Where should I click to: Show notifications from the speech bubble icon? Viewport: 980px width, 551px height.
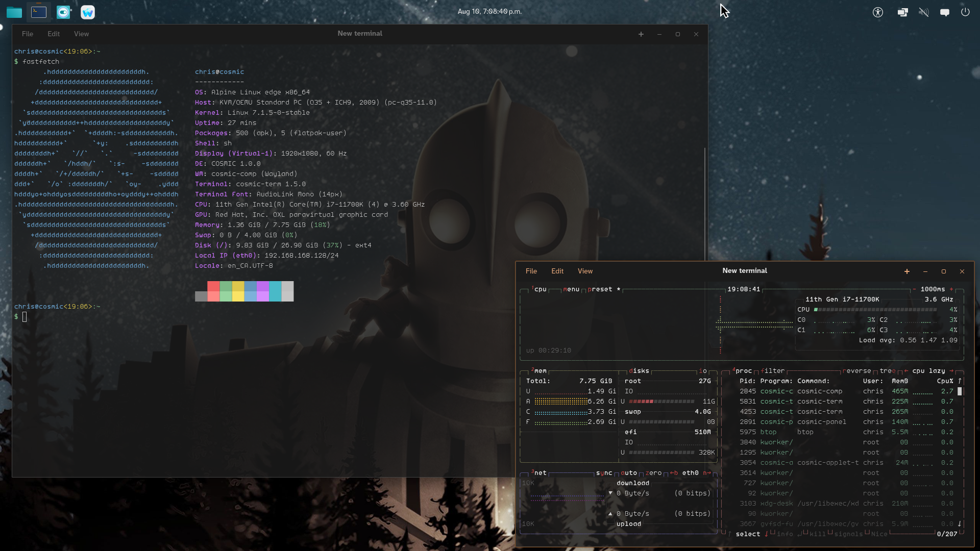coord(945,12)
